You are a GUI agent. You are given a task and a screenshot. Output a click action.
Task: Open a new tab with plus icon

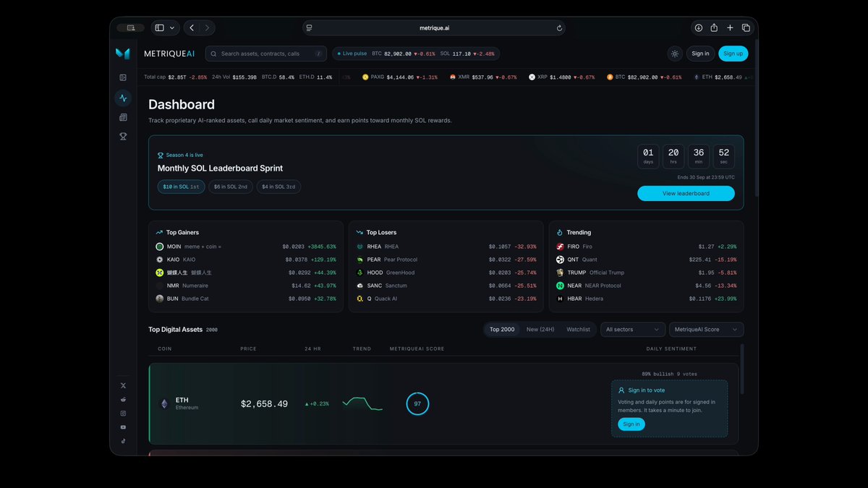730,27
